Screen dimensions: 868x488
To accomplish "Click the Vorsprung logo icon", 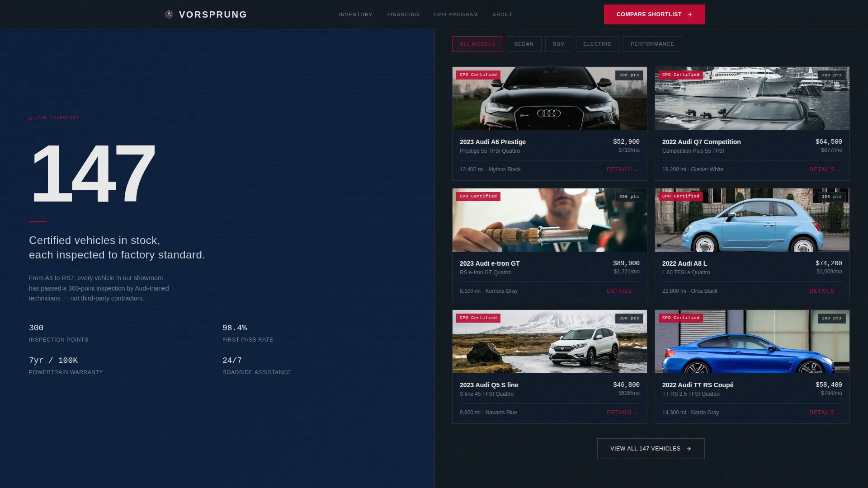I will coord(169,14).
